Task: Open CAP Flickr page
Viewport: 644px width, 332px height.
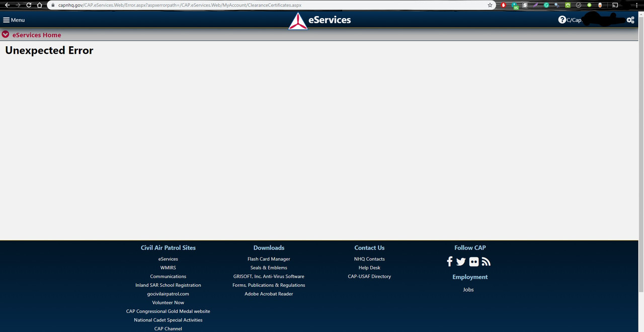Action: [x=474, y=262]
